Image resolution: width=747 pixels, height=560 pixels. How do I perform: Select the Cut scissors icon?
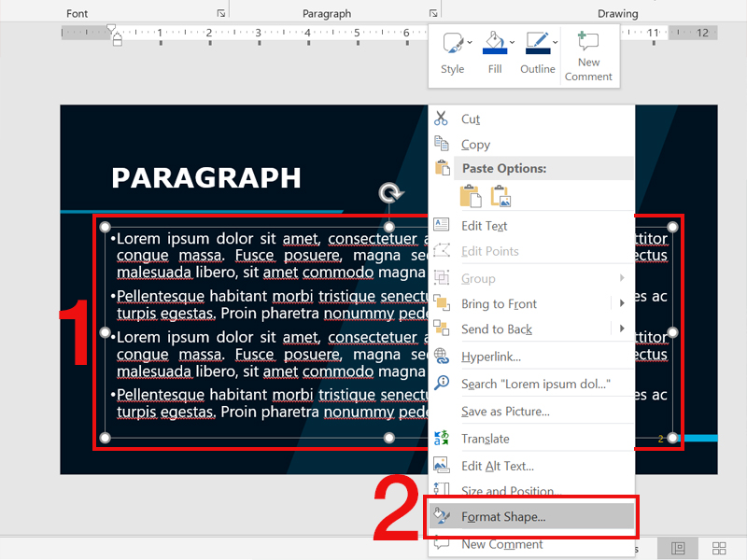441,119
